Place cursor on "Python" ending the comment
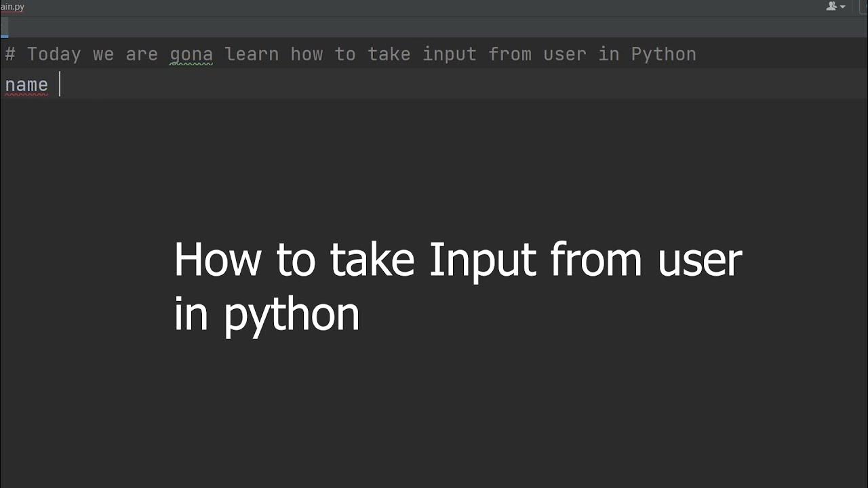The height and width of the screenshot is (488, 868). tap(663, 54)
